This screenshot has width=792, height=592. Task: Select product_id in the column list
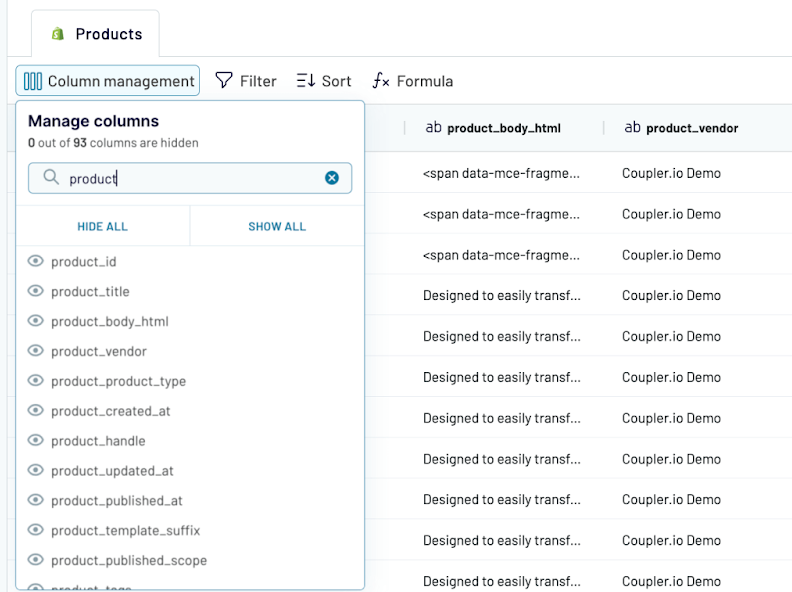pos(84,262)
